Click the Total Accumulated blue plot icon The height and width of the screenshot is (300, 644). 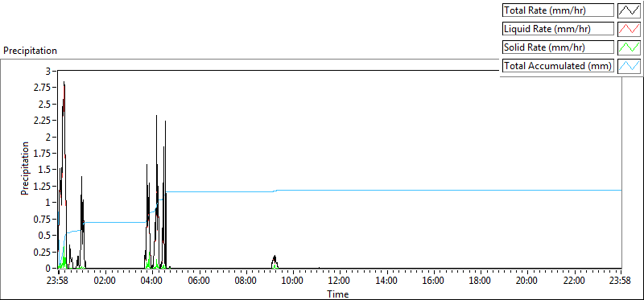pyautogui.click(x=629, y=66)
